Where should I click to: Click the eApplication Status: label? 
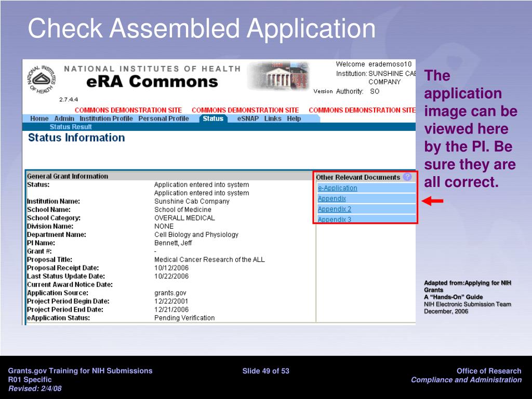click(58, 318)
